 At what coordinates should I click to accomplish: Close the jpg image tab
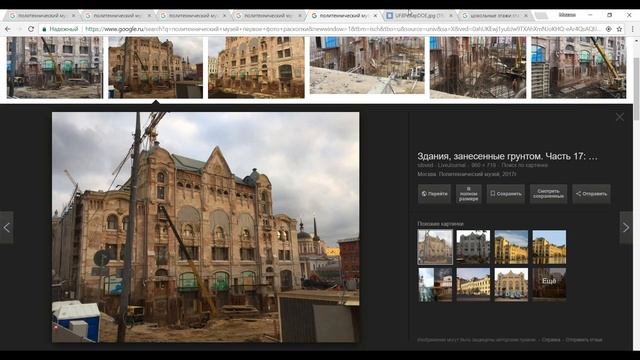click(451, 16)
